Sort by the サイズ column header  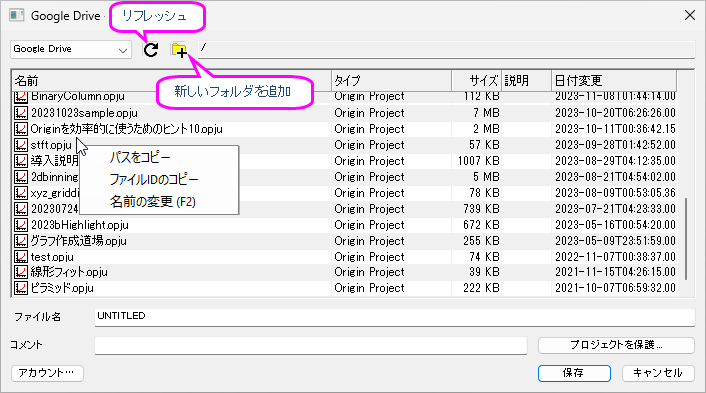tap(476, 81)
